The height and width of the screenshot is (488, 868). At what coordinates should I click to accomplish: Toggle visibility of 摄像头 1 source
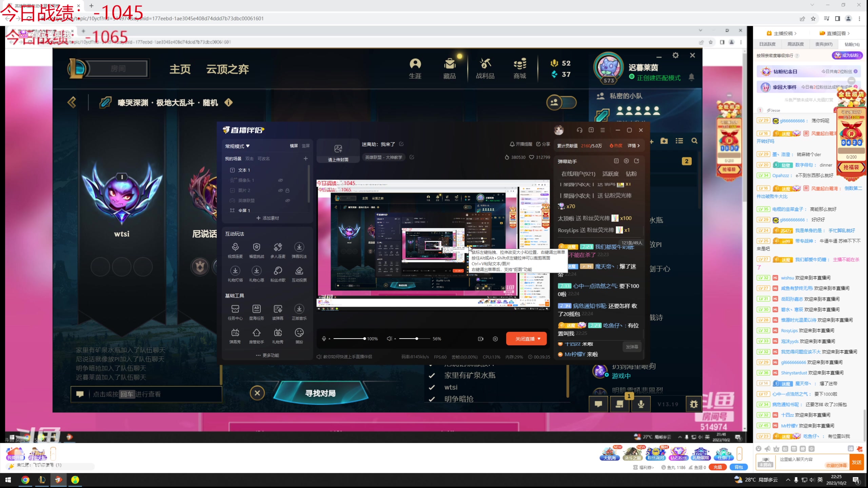(x=280, y=180)
